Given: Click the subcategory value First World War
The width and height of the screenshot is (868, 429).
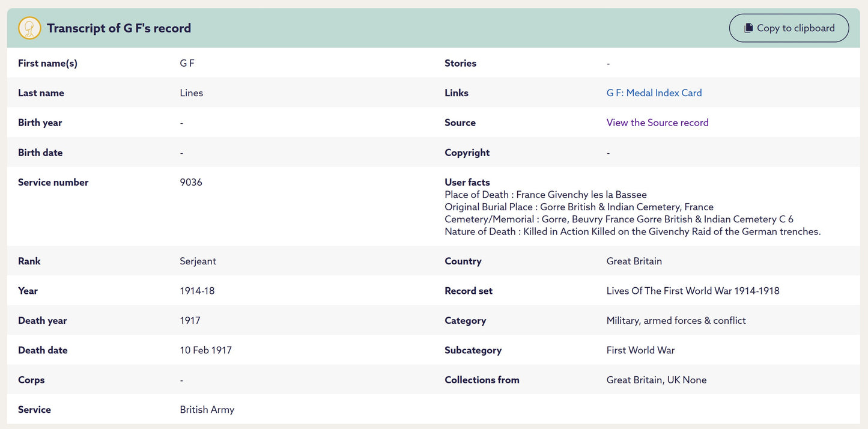Looking at the screenshot, I should (x=641, y=350).
